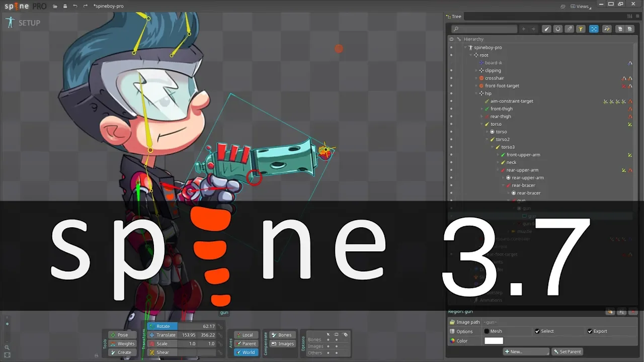Select aim-constraint-target in tree
This screenshot has height=362, width=644.
512,101
